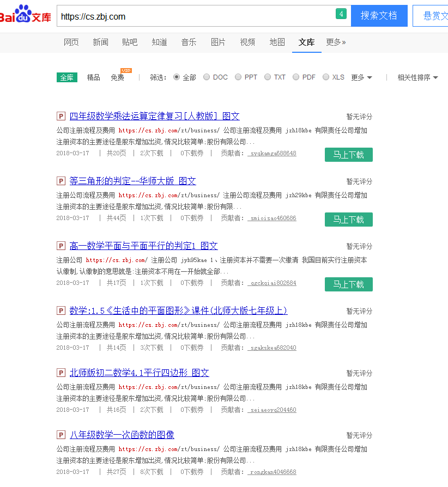Screen dimensions: 448x487
Task: Open contributor link qgckqiai802684
Action: [272, 283]
